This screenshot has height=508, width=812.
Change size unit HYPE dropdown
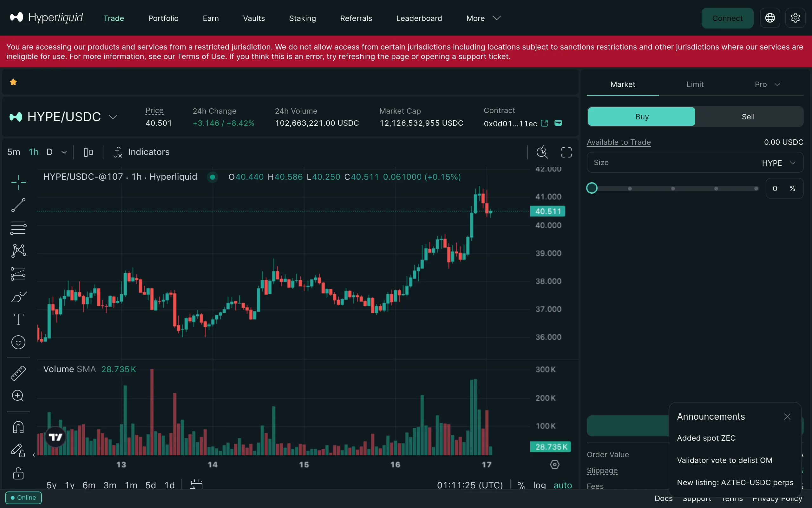click(778, 163)
